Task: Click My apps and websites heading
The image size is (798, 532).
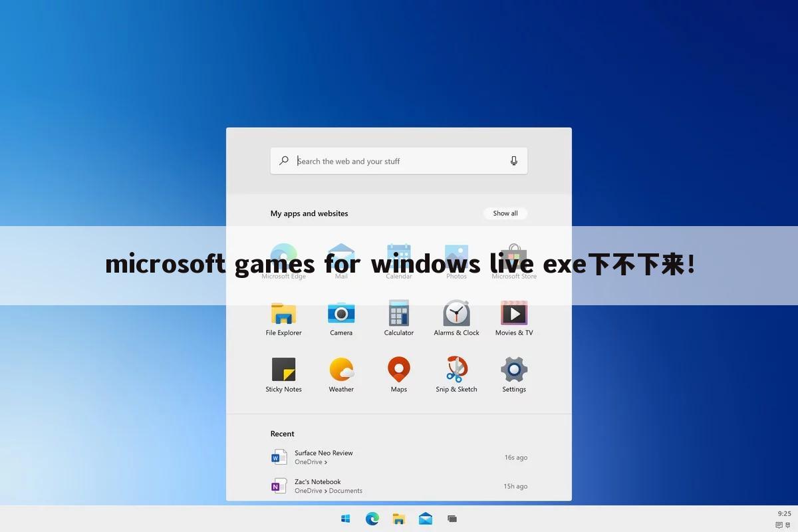Action: [309, 213]
